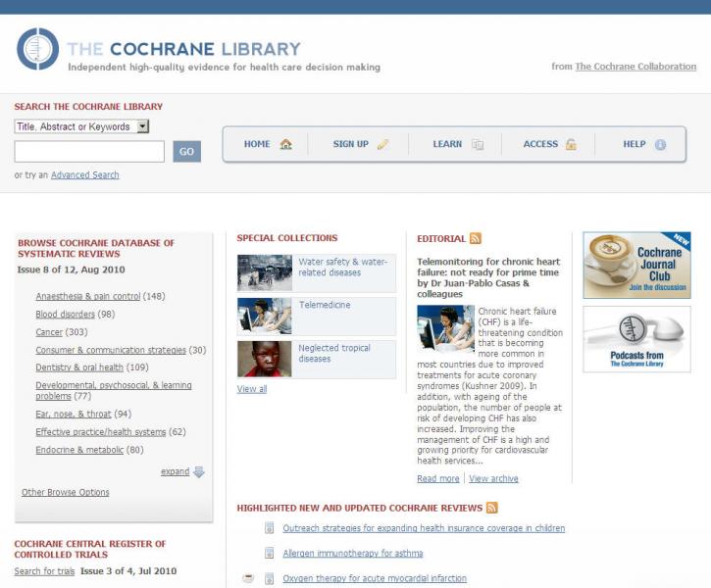711x588 pixels.
Task: Browse Cancer reviews
Action: (49, 332)
